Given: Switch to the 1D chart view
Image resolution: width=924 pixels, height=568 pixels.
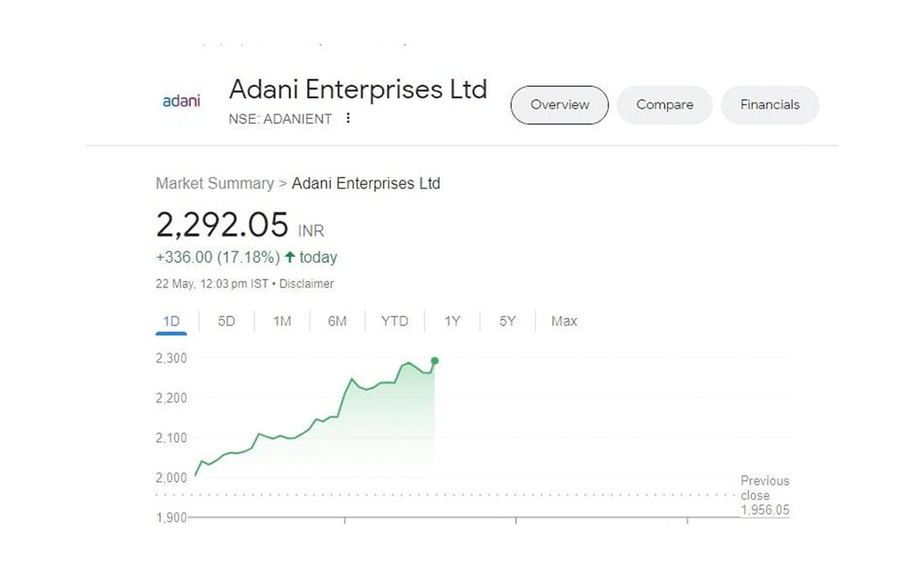Looking at the screenshot, I should tap(171, 321).
